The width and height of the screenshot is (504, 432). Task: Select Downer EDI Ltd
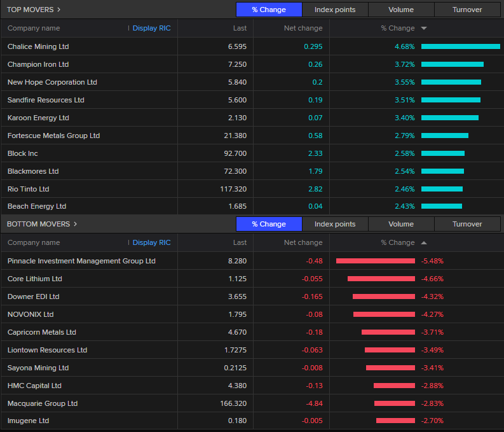[x=34, y=296]
